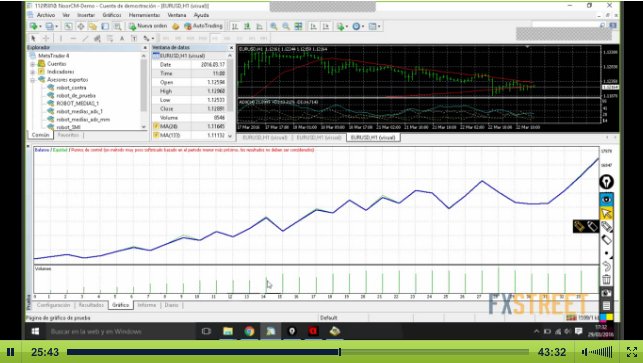The image size is (643, 363).
Task: Open the arrows objects dropdown
Action: pyautogui.click(x=148, y=38)
